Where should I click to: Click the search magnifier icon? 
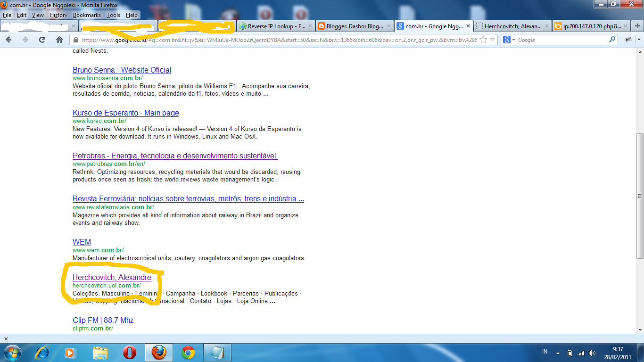(x=612, y=40)
